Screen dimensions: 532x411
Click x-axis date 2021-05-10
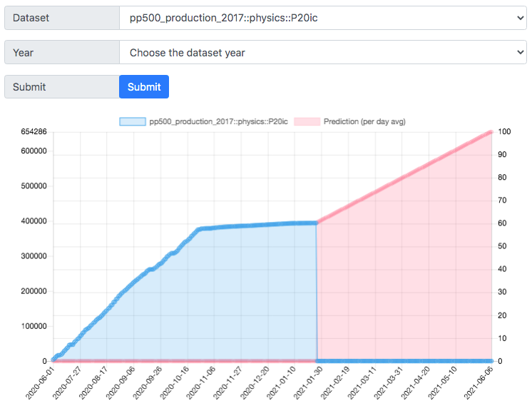pos(442,383)
